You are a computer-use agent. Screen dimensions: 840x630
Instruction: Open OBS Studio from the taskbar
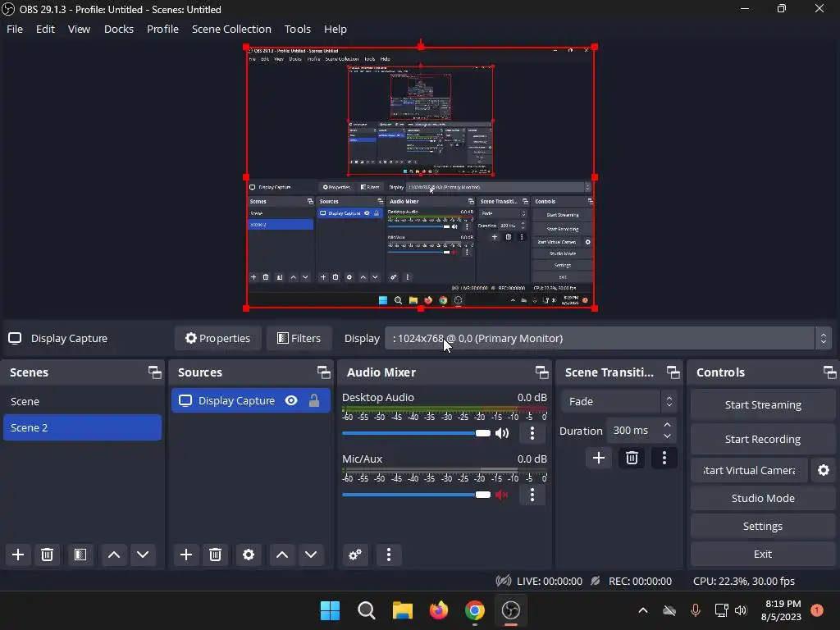point(510,610)
